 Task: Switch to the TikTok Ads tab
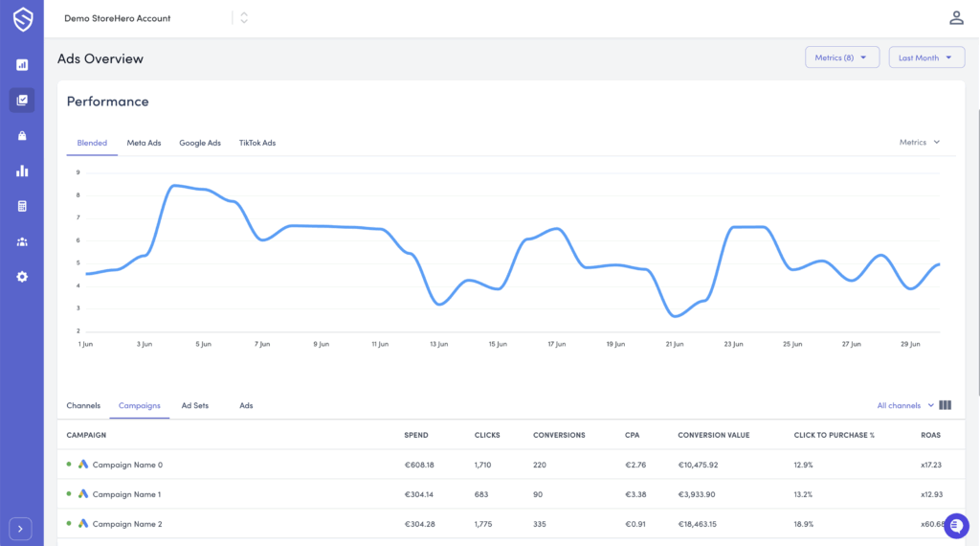pos(256,143)
